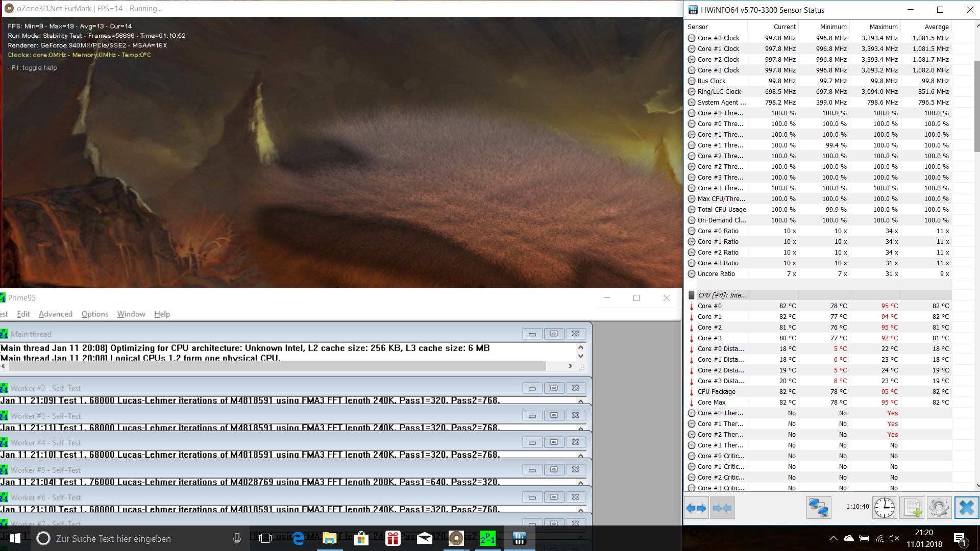Image resolution: width=980 pixels, height=551 pixels.
Task: Open HWiNFO sensor settings gear
Action: tap(939, 508)
